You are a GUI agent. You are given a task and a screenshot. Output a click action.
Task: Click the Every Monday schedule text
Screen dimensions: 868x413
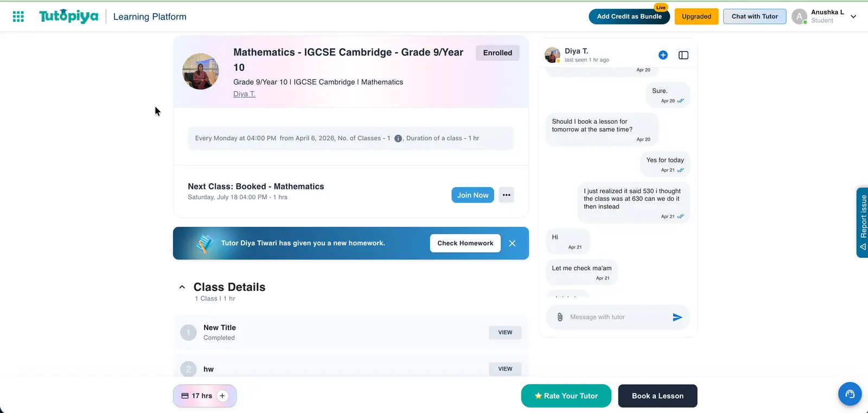coord(337,138)
